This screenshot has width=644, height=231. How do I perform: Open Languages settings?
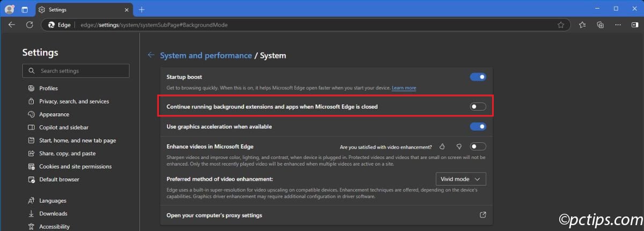53,200
